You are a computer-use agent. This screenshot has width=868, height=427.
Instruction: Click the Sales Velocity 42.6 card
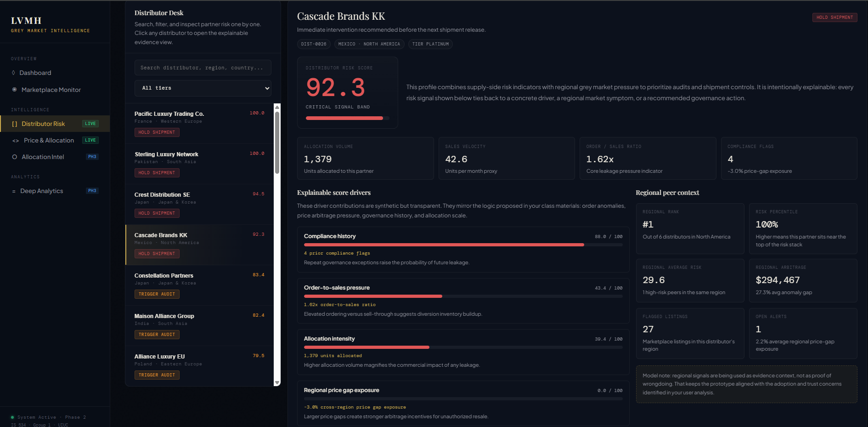(x=507, y=159)
